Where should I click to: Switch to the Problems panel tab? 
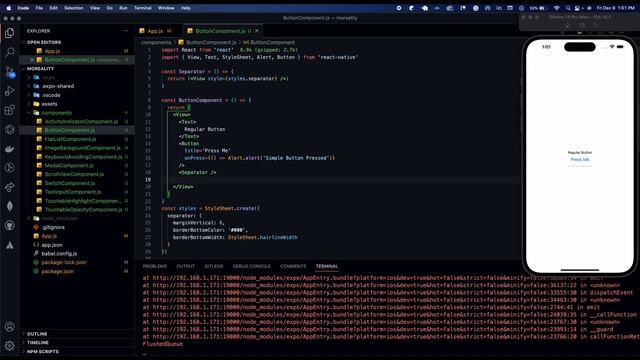155,266
